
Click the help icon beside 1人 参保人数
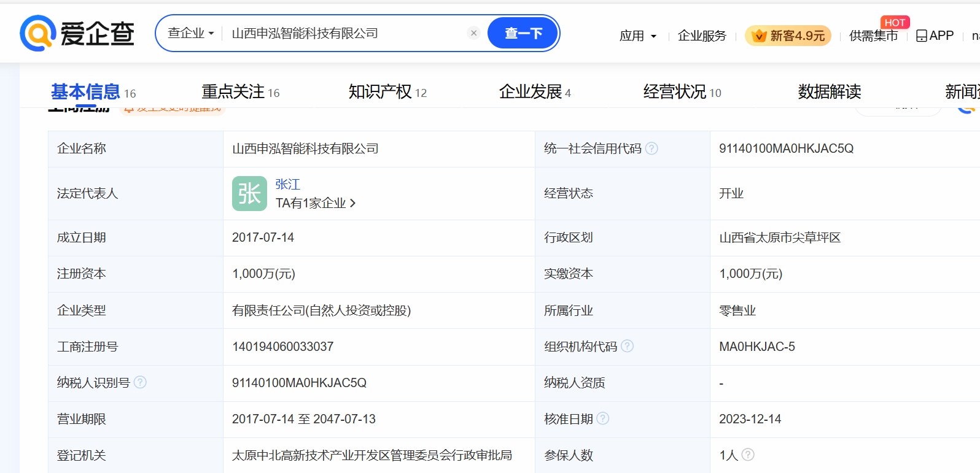[x=748, y=455]
